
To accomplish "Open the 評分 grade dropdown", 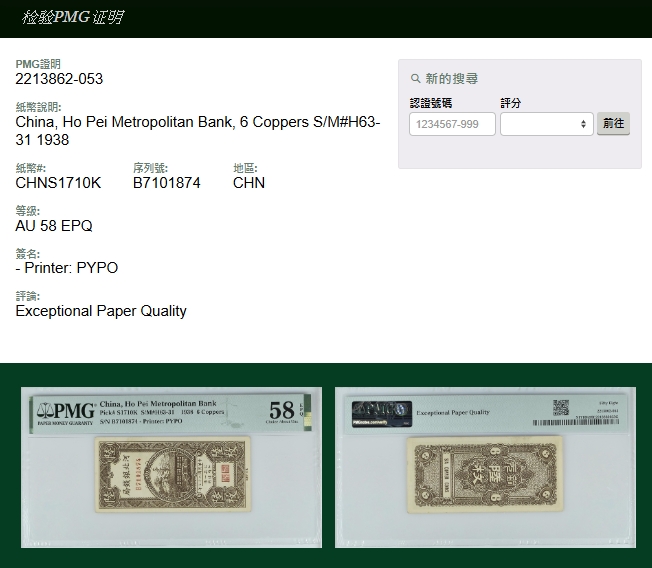I will [546, 124].
